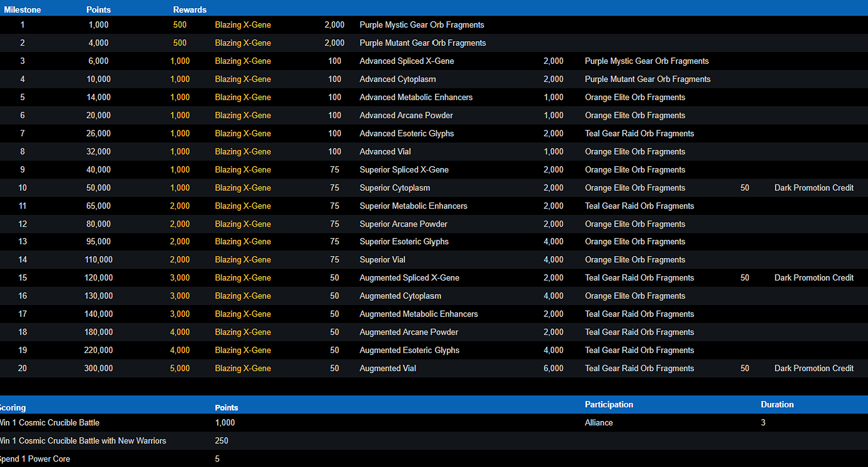Viewport: 868px width, 467px height.
Task: Select the 180,000 points cell
Action: point(98,332)
